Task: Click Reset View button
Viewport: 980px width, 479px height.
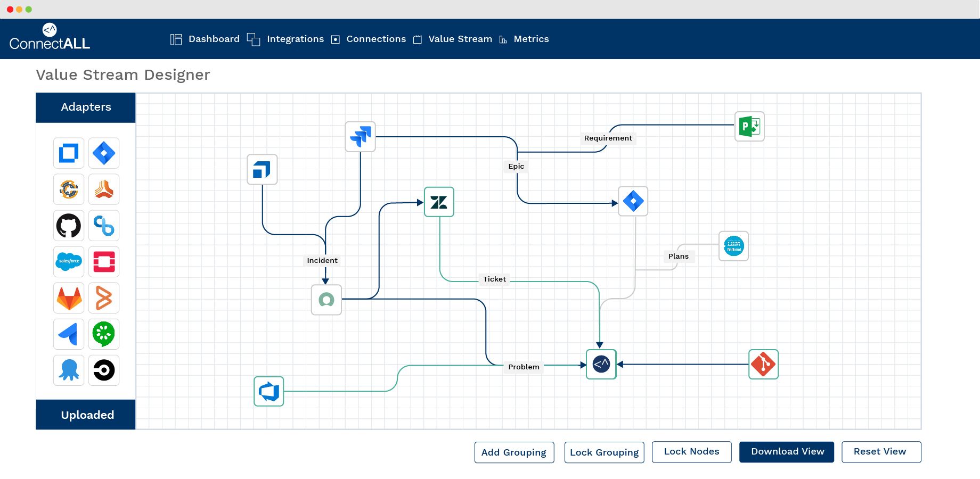Action: (x=881, y=452)
